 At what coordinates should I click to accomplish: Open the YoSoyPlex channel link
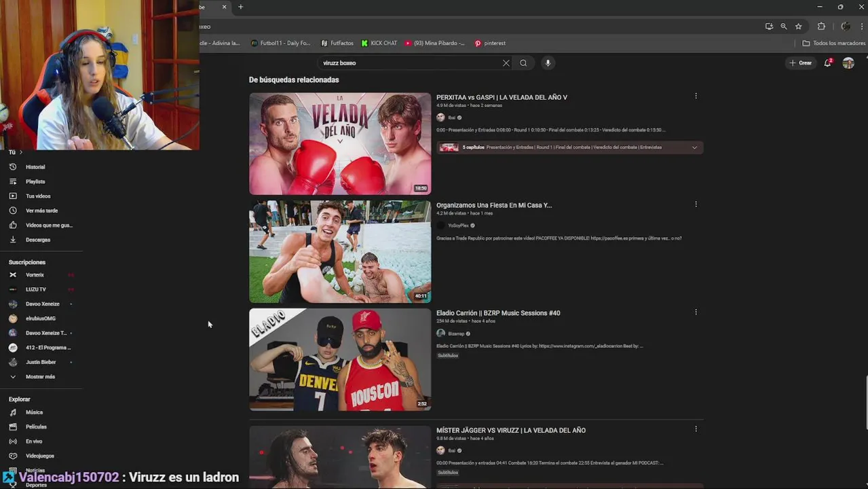click(x=458, y=225)
